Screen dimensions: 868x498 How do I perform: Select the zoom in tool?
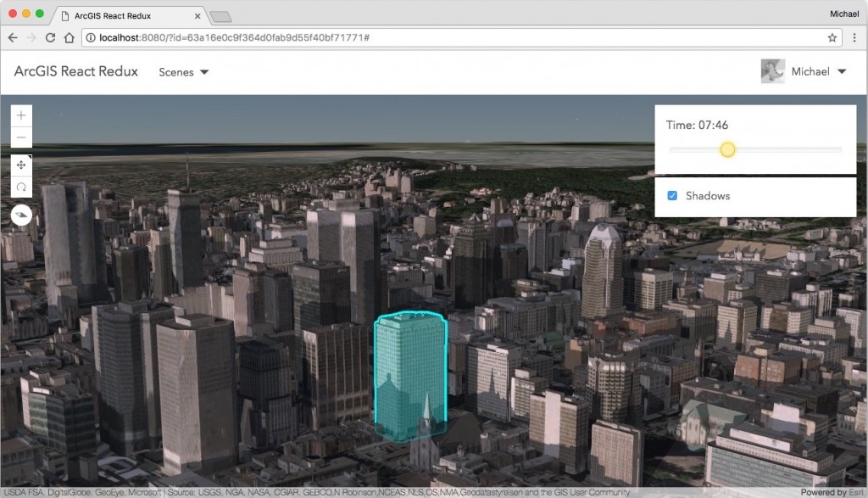coord(21,115)
